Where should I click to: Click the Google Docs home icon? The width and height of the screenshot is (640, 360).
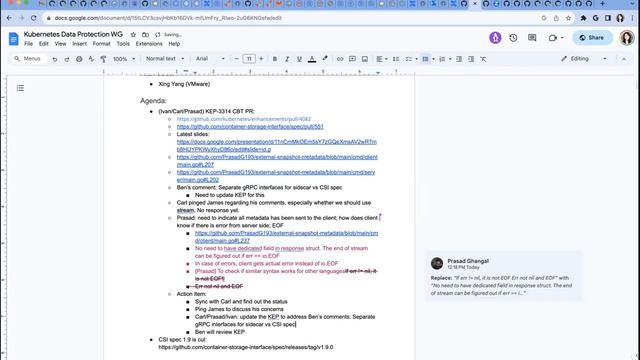point(13,39)
